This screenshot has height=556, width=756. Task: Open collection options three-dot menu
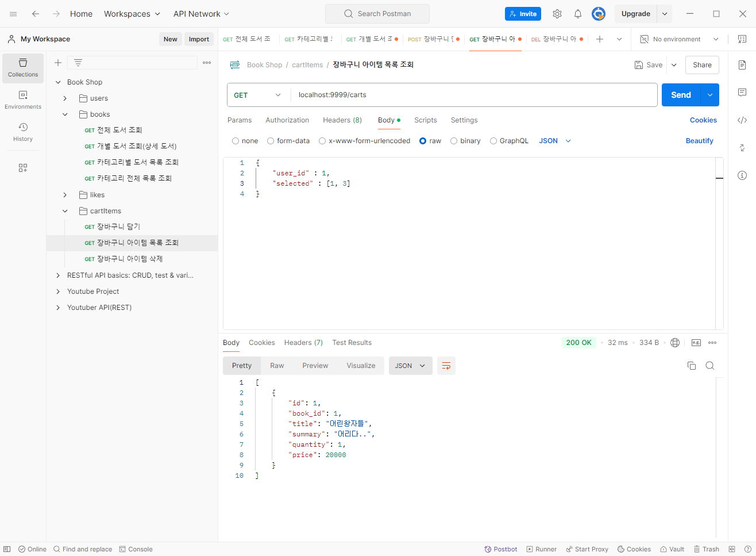207,63
